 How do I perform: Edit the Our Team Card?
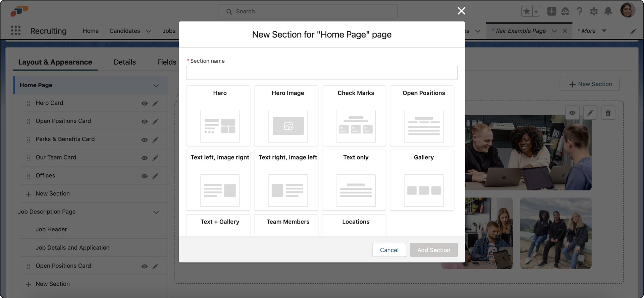pyautogui.click(x=155, y=158)
